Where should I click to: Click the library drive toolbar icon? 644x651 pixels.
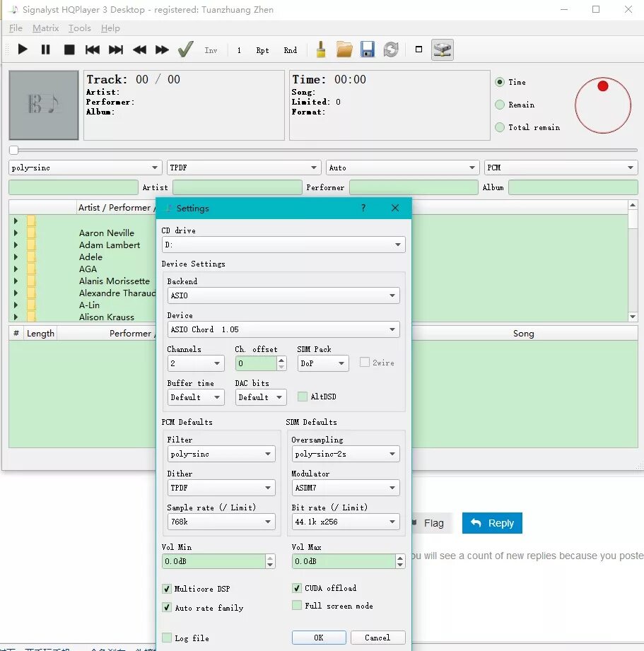pos(443,49)
